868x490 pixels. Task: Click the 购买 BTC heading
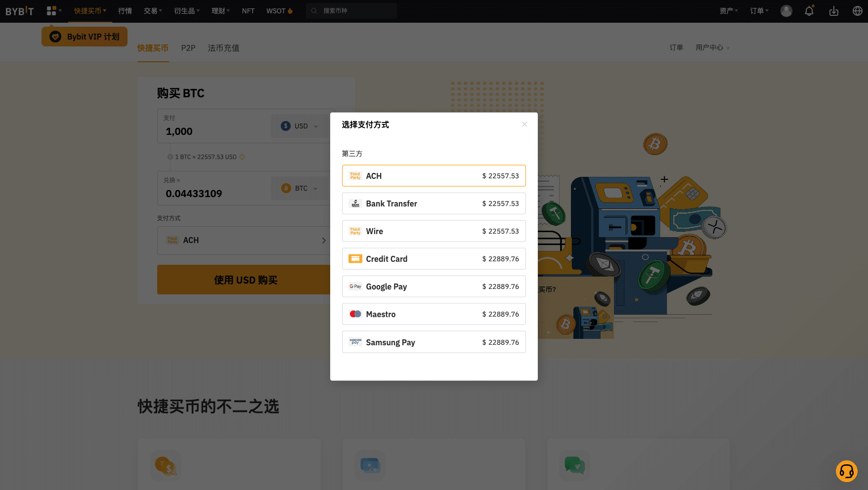coord(180,93)
